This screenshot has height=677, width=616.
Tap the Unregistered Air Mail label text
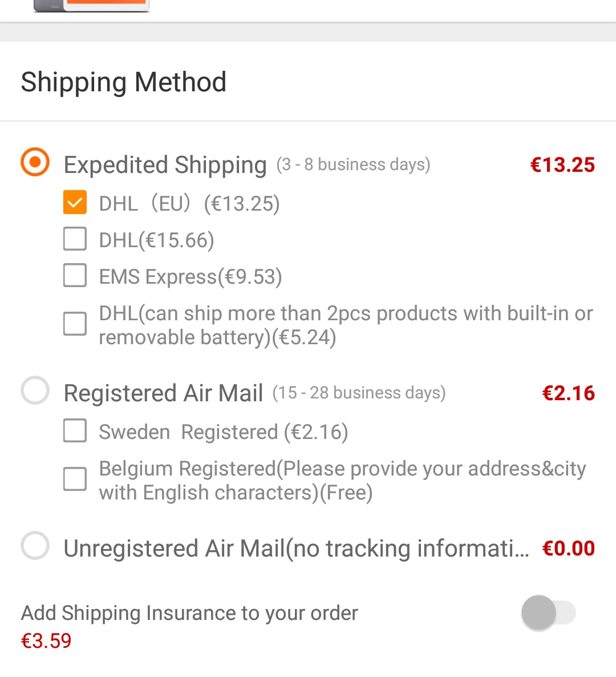click(x=295, y=549)
